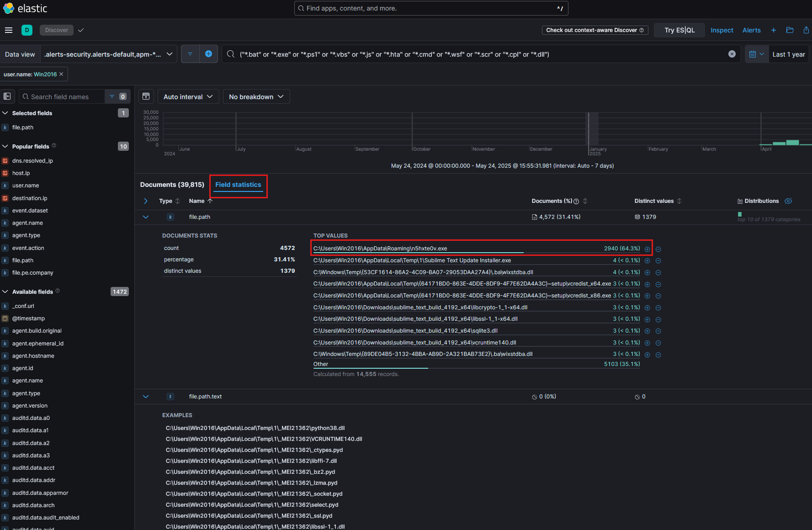
Task: Open the date quick menu calendar icon
Action: (x=756, y=54)
